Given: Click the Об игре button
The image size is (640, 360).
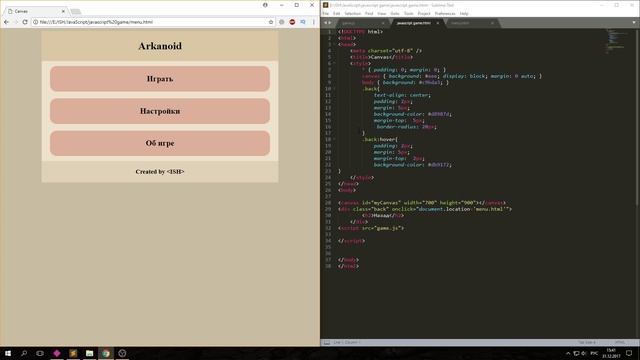Looking at the screenshot, I should click(160, 143).
